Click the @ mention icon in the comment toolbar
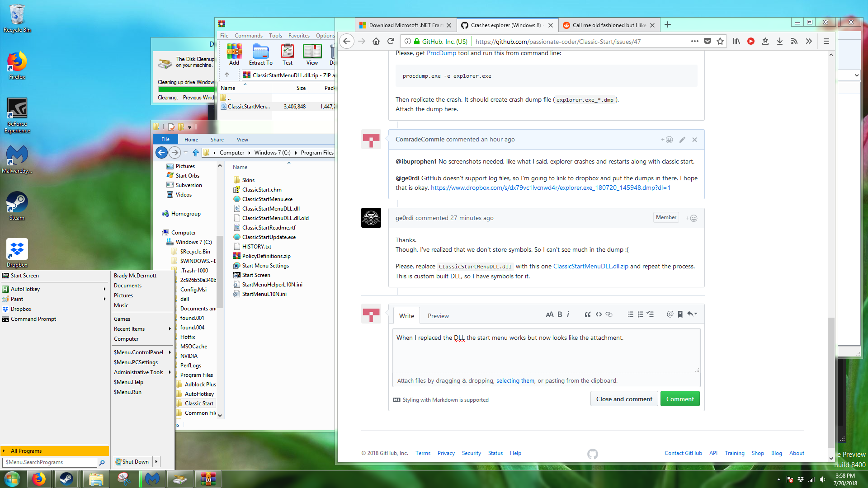The width and height of the screenshot is (868, 488). (x=670, y=314)
